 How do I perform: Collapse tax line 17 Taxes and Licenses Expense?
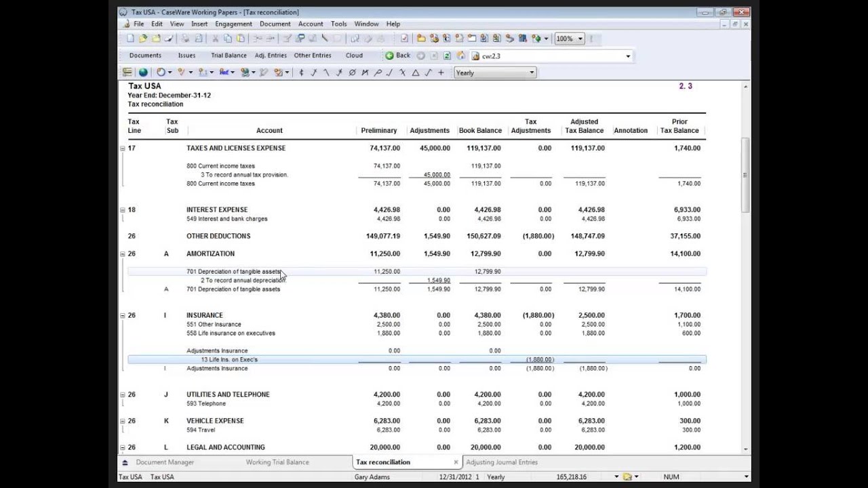(x=123, y=148)
